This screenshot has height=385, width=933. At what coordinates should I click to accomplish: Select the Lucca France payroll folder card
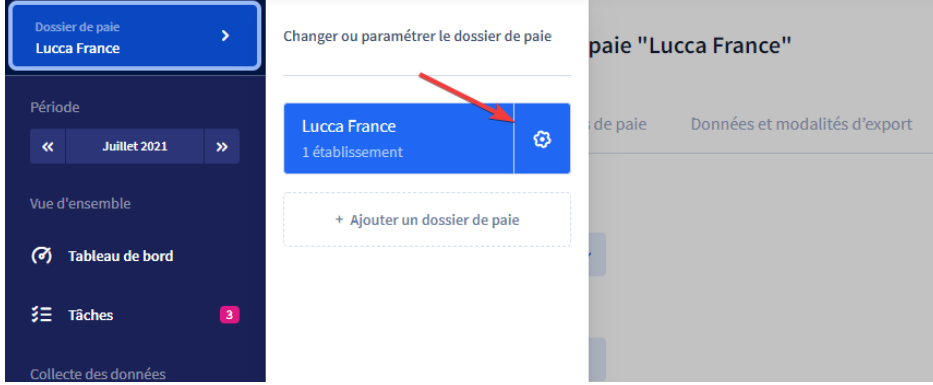pos(399,139)
